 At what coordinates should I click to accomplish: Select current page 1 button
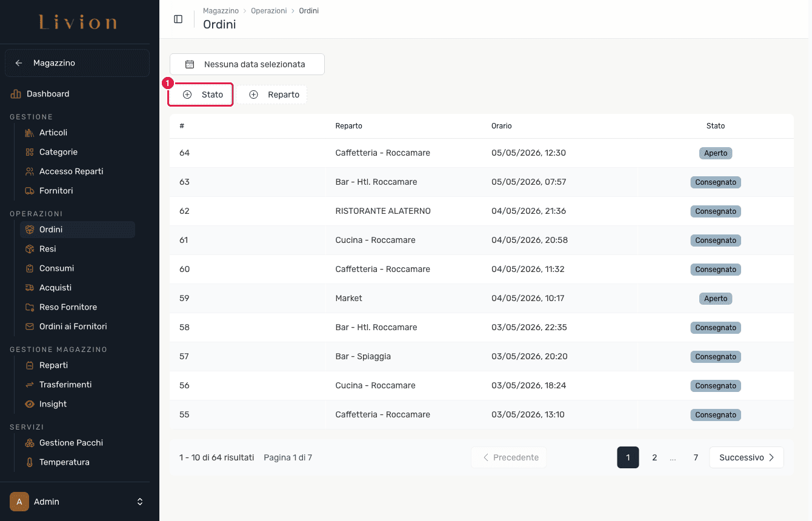(628, 457)
